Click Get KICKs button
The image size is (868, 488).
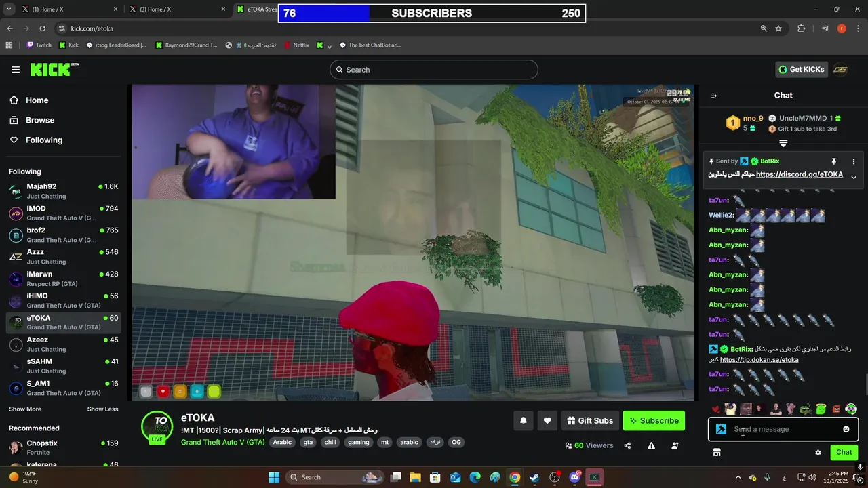[802, 69]
